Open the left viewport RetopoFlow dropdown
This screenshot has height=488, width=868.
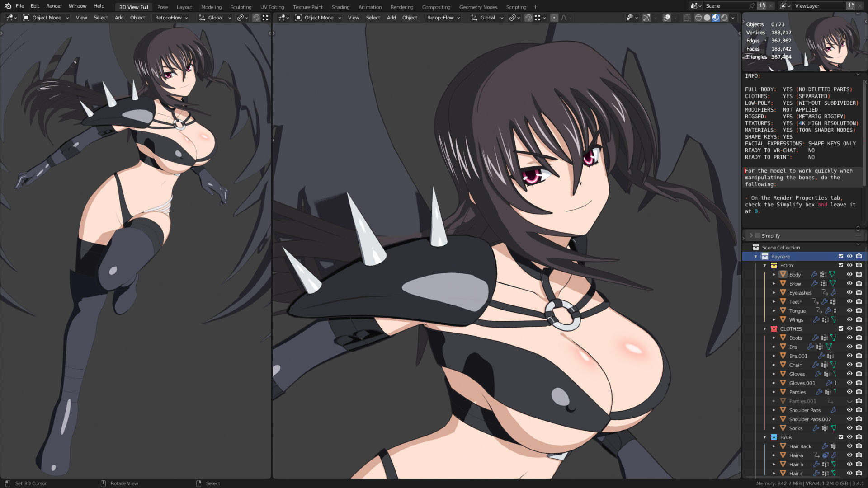[171, 18]
